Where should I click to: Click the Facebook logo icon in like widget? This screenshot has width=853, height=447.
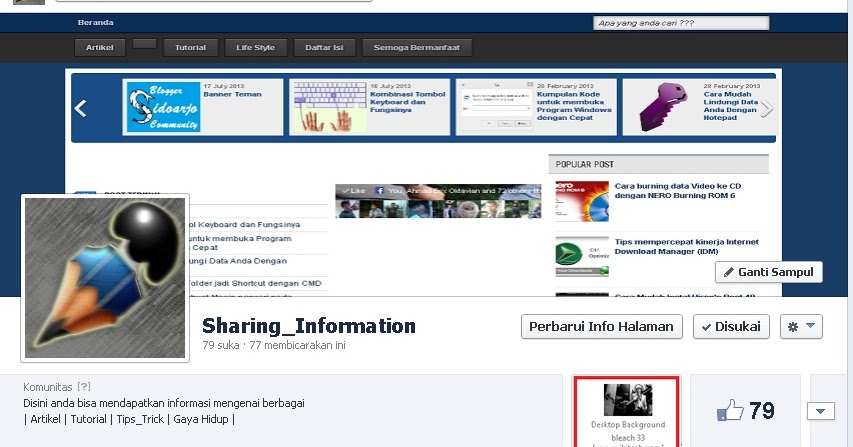click(x=380, y=191)
